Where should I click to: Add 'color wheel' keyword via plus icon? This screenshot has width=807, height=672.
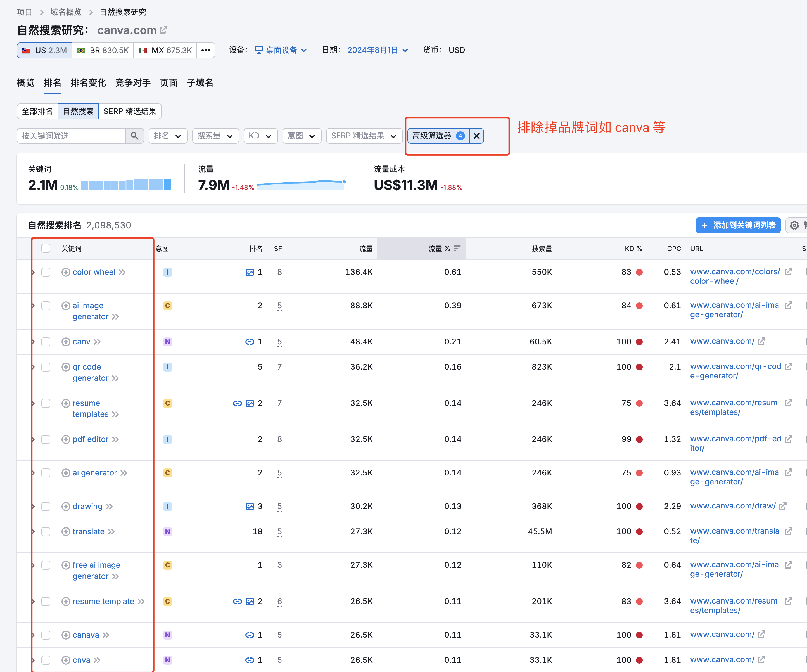(x=66, y=272)
